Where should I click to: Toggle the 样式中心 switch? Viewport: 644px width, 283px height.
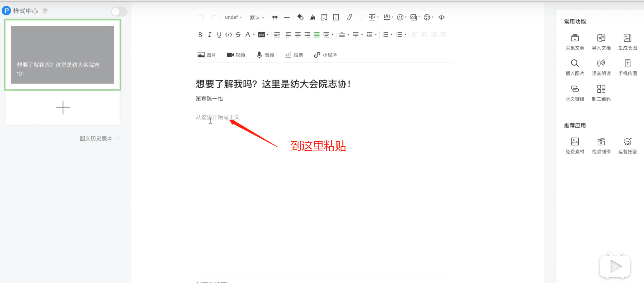[119, 12]
